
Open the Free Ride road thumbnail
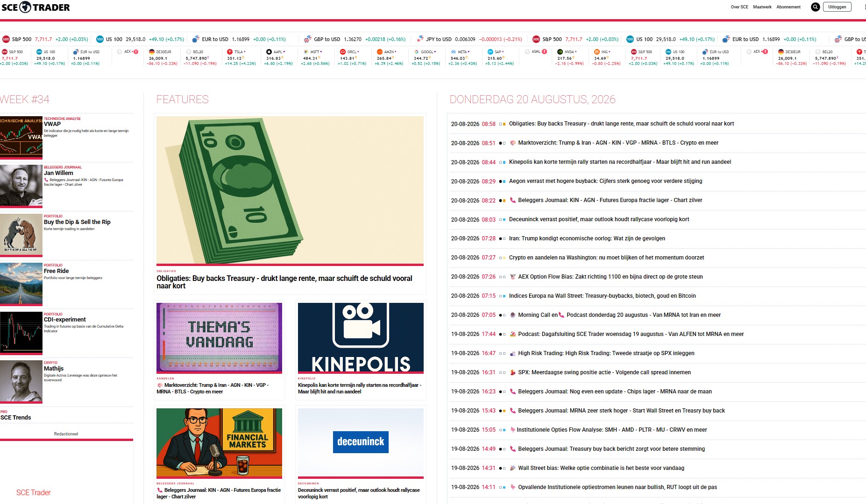click(x=21, y=284)
